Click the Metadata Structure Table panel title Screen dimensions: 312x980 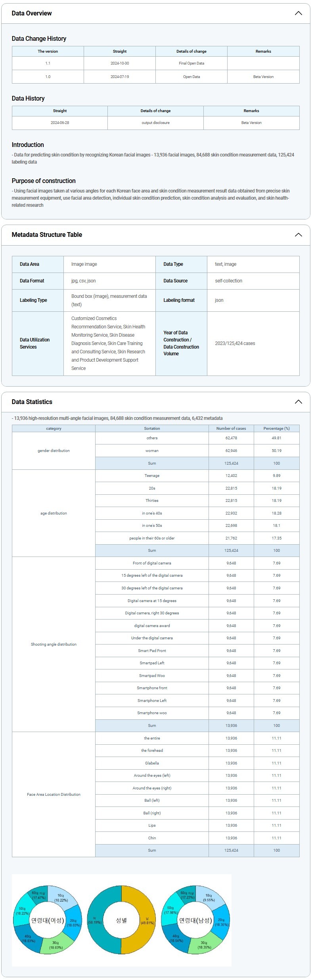pos(47,235)
